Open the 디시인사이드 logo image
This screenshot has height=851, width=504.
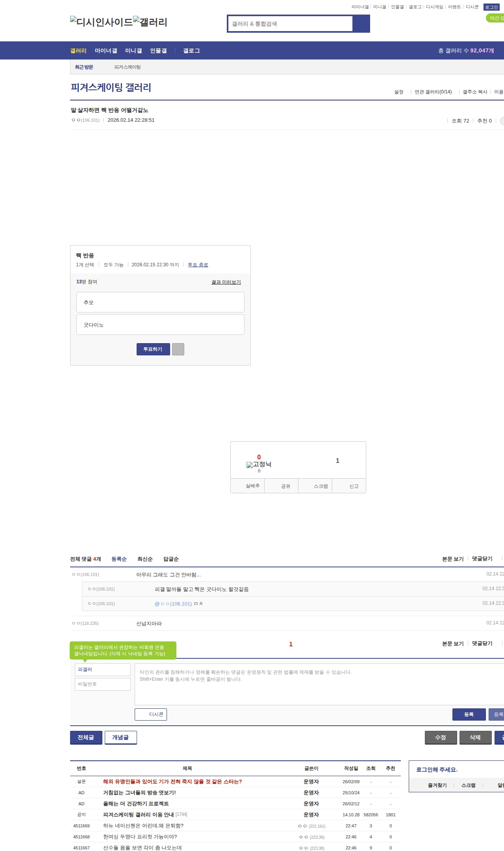pyautogui.click(x=102, y=22)
